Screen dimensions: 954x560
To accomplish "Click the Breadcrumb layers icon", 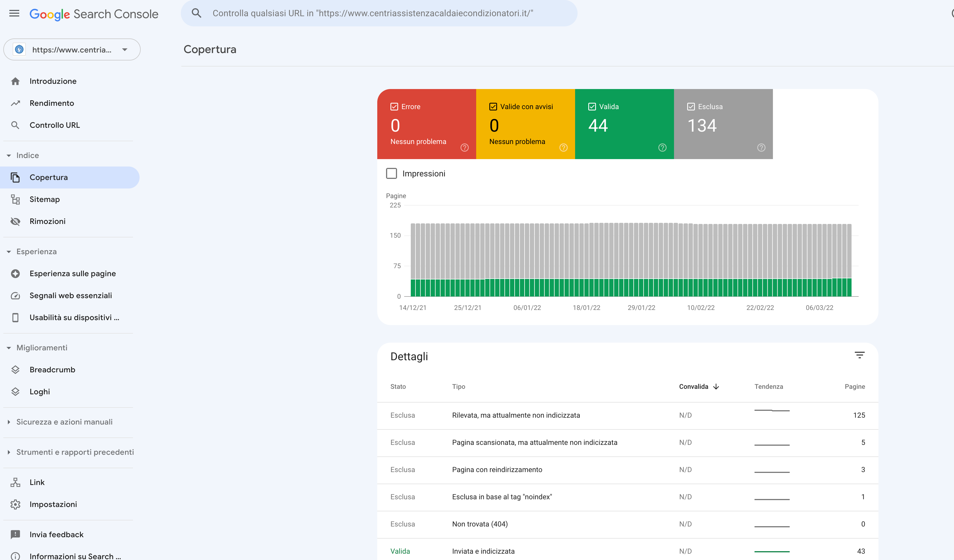I will [x=15, y=370].
